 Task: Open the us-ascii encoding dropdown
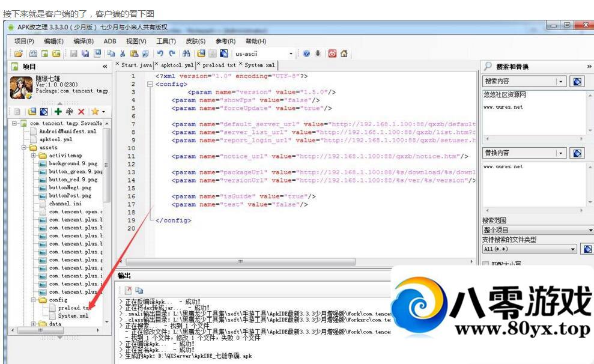[x=291, y=53]
